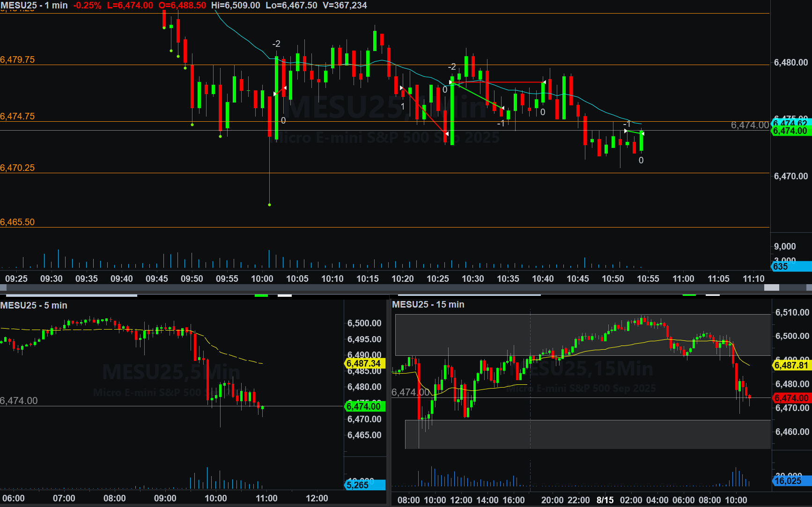Click the 1-min chart horizontal scrollbar thumb

coord(771,287)
